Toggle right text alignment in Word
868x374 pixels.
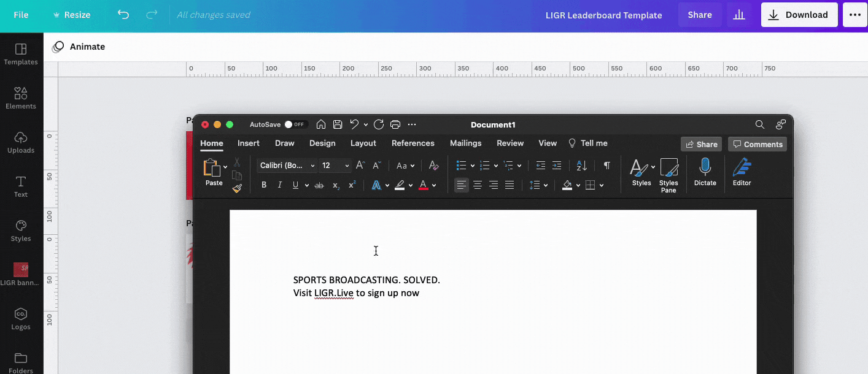coord(494,185)
